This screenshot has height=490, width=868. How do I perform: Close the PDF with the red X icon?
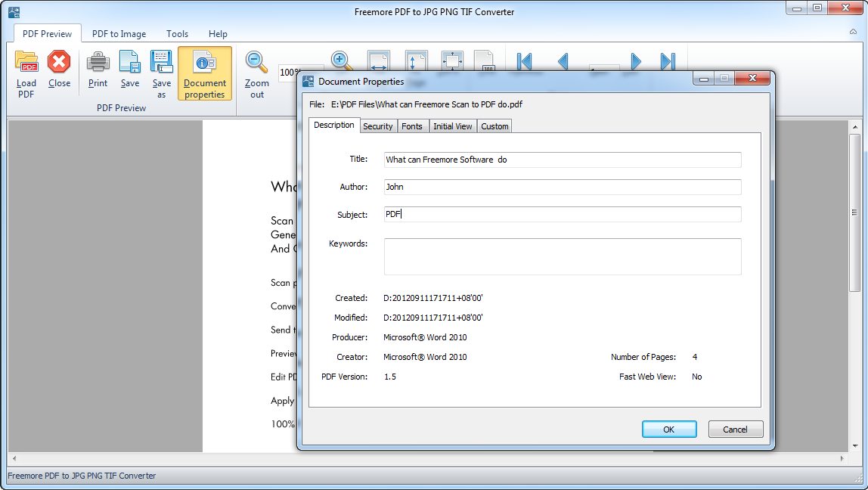[x=59, y=62]
